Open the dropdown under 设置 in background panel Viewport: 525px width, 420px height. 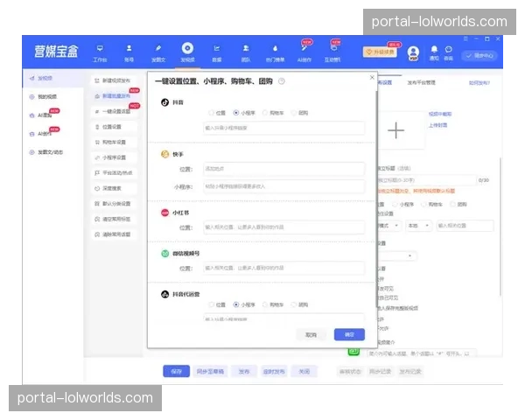397,255
